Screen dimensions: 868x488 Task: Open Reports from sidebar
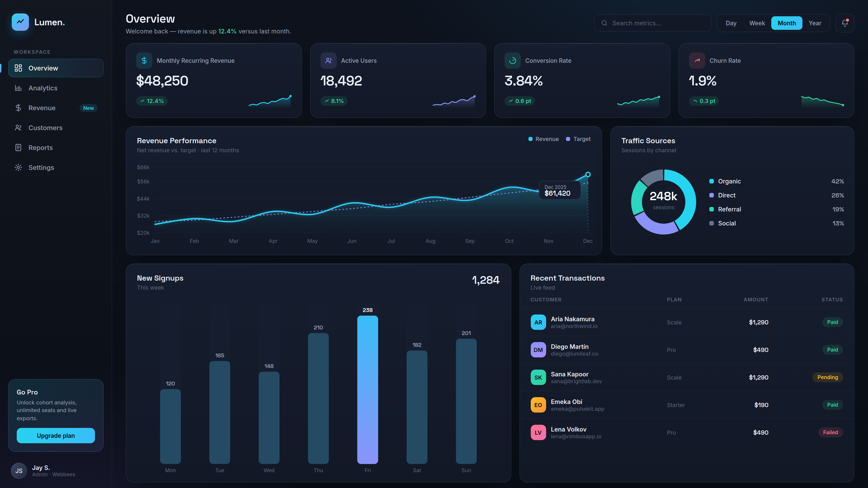(x=56, y=148)
